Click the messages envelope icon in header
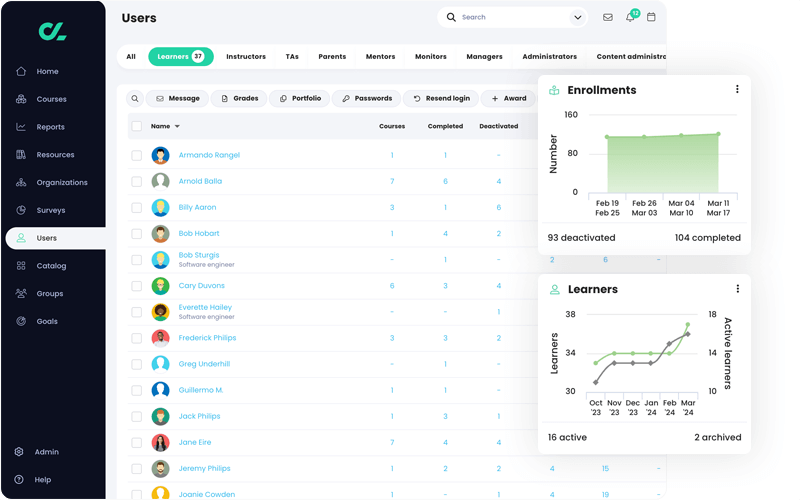800x500 pixels. point(608,17)
